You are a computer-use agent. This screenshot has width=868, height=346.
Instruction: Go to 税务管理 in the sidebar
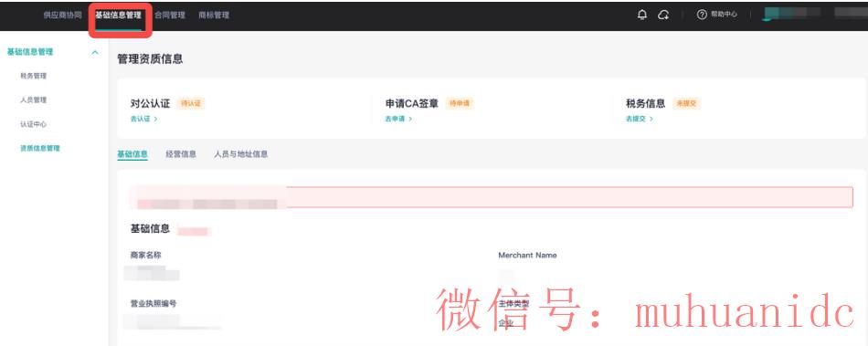33,76
